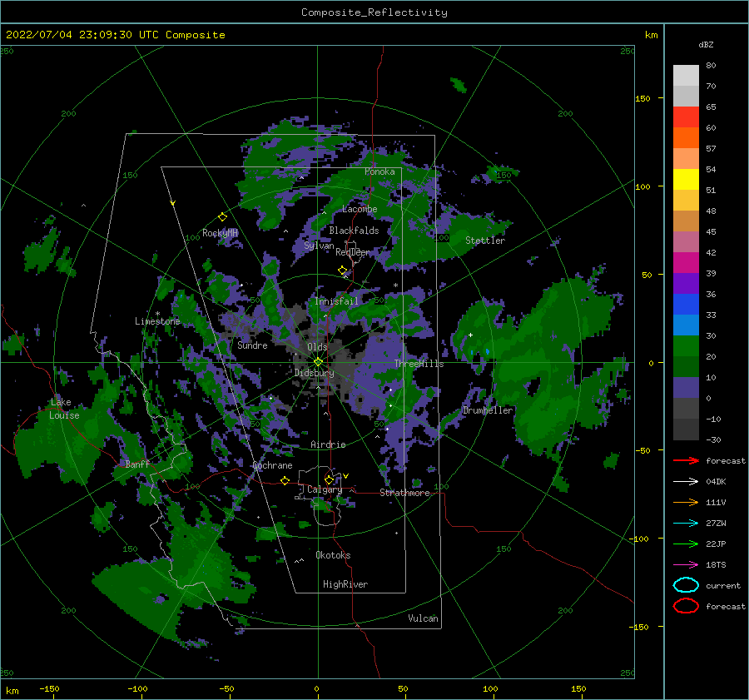This screenshot has width=749, height=700.
Task: Click the Sundre town label
Action: (x=252, y=345)
